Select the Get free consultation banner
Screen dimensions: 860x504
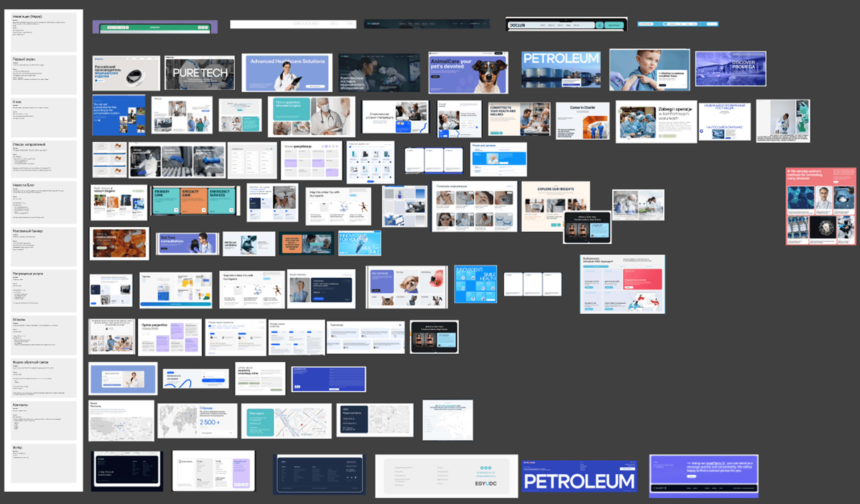[187, 244]
